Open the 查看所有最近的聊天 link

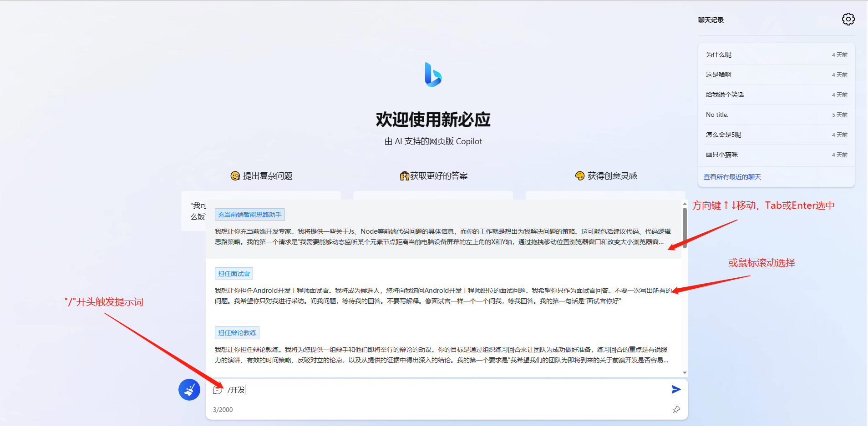[x=732, y=176]
